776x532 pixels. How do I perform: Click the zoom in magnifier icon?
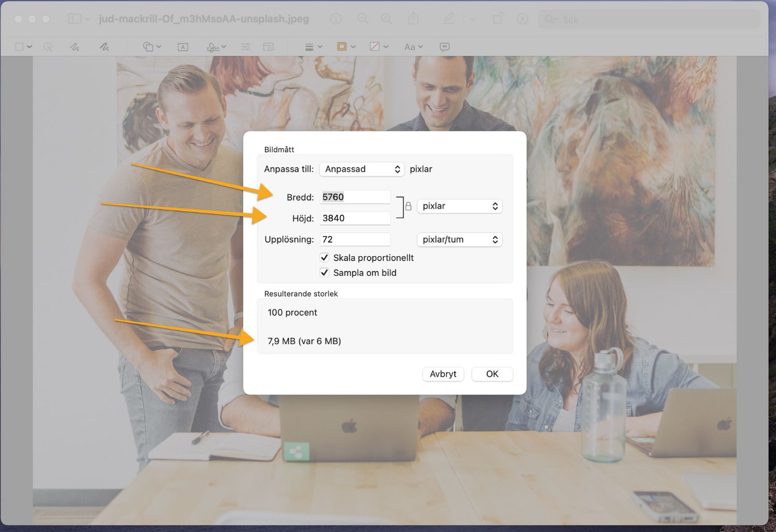point(386,19)
